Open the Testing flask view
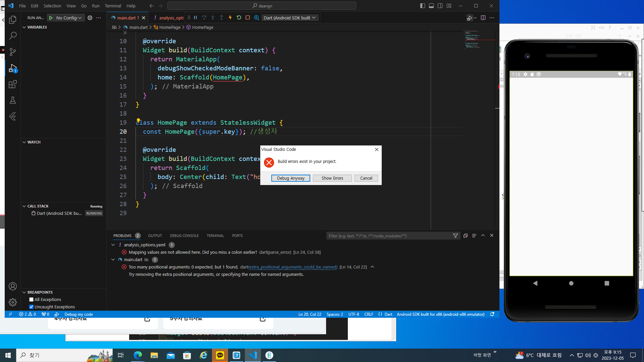644x362 pixels. tap(13, 100)
